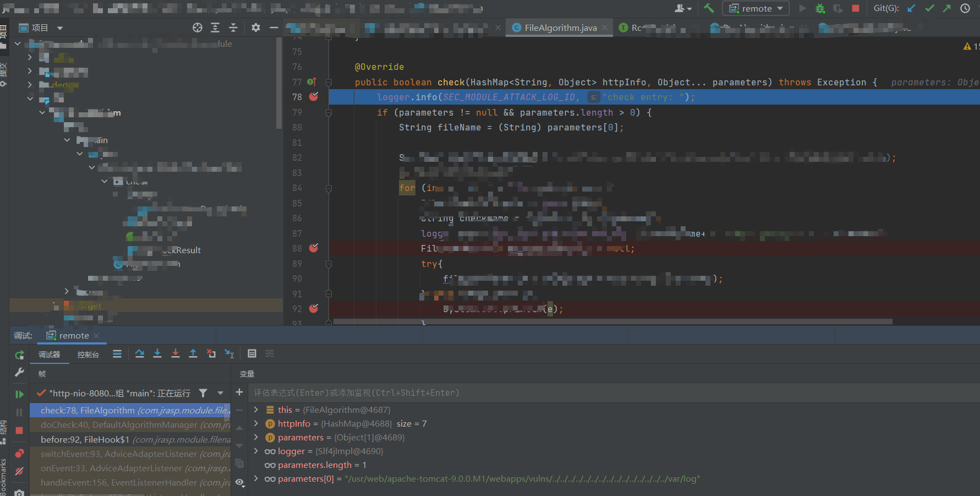Toggle the breakpoint on line 92

314,309
